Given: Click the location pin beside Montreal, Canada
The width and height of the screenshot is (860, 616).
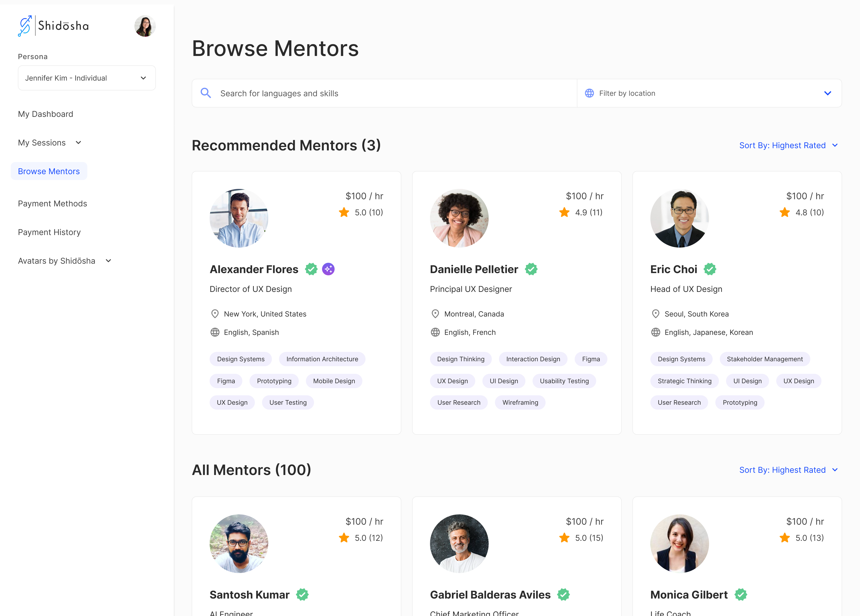Looking at the screenshot, I should [435, 314].
